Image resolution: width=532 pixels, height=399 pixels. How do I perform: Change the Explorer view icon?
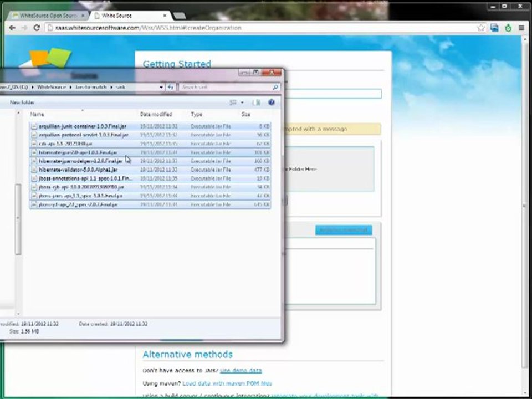pos(233,103)
